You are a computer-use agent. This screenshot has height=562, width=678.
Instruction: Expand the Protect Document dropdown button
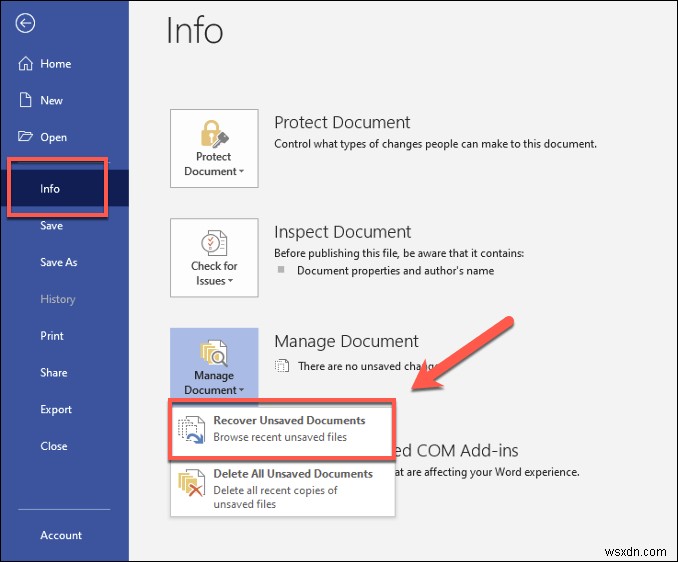[214, 148]
